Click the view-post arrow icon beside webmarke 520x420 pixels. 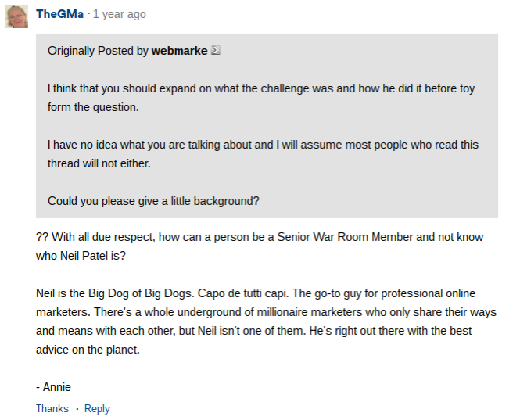216,51
